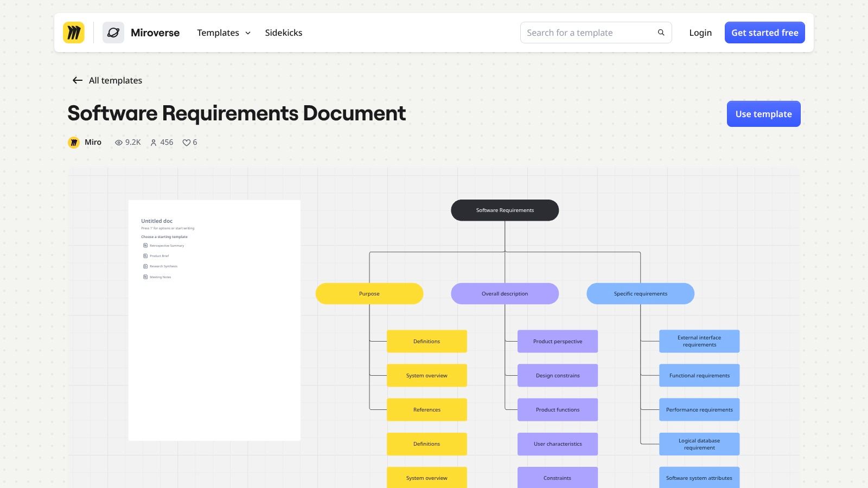
Task: Select the yellow Purpose node
Action: 369,293
